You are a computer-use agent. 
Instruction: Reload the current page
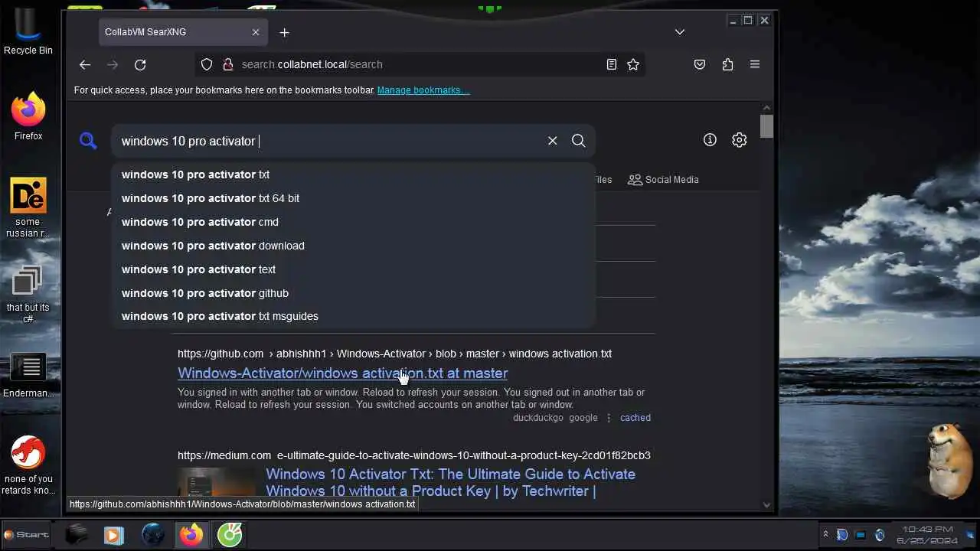coord(140,65)
